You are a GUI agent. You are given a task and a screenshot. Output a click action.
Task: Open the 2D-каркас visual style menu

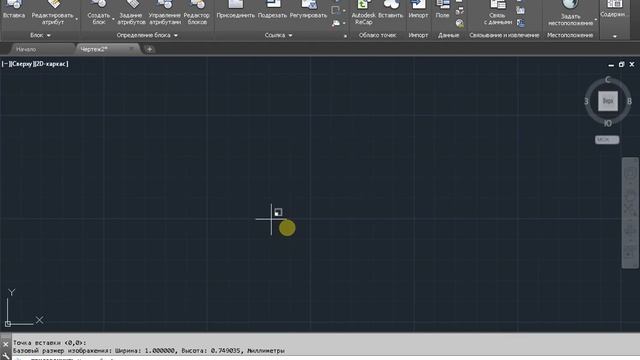(x=51, y=64)
